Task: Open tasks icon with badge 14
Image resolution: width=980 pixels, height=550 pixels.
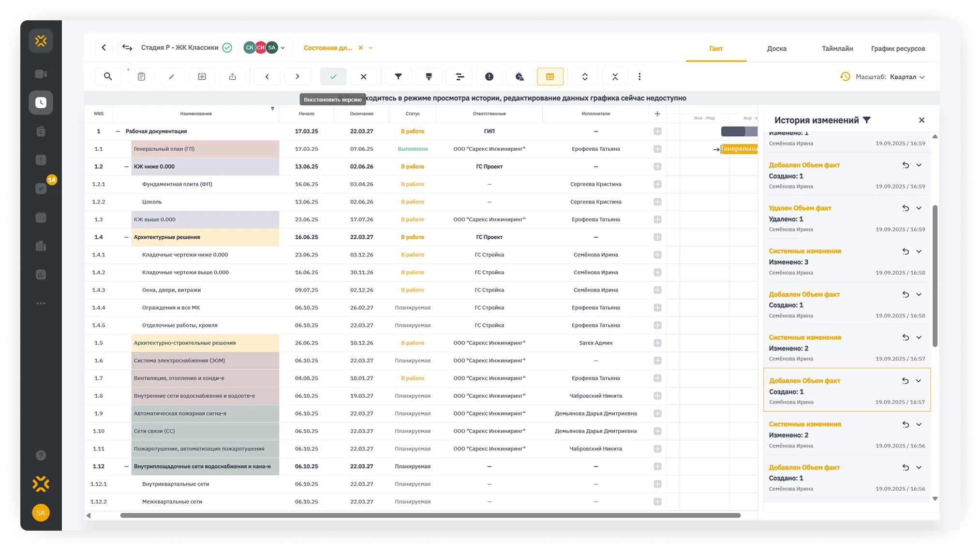Action: point(41,188)
